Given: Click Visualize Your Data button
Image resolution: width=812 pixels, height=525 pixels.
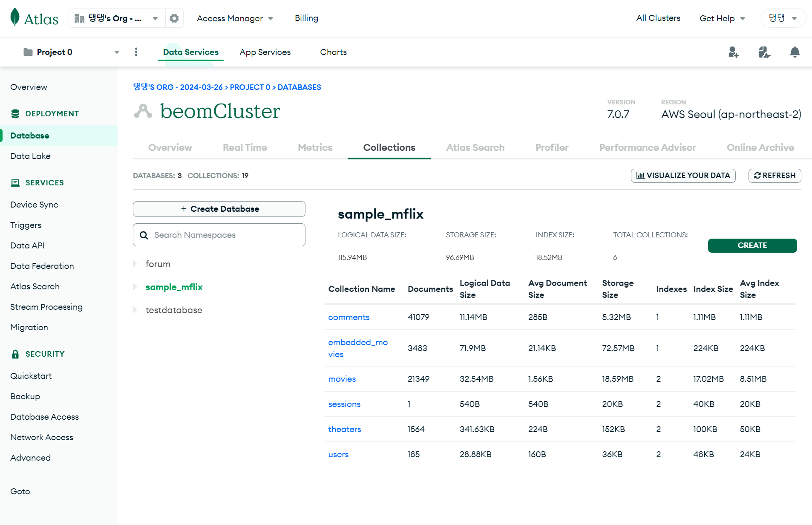Looking at the screenshot, I should coord(683,176).
